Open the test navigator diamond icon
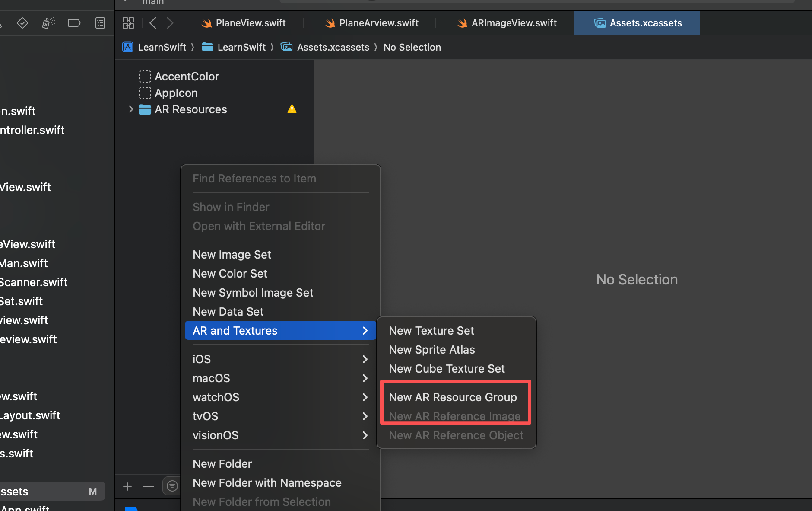Viewport: 812px width, 511px height. [22, 23]
